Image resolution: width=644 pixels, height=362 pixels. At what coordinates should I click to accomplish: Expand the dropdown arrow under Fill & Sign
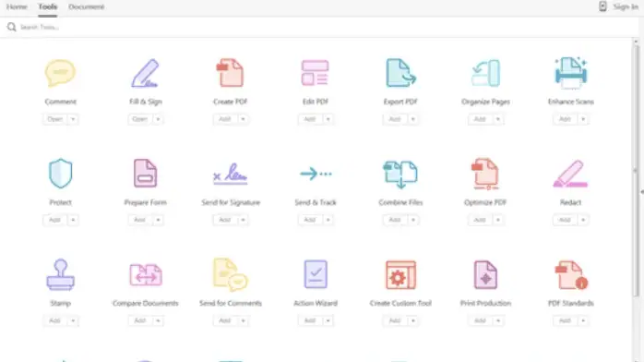158,119
